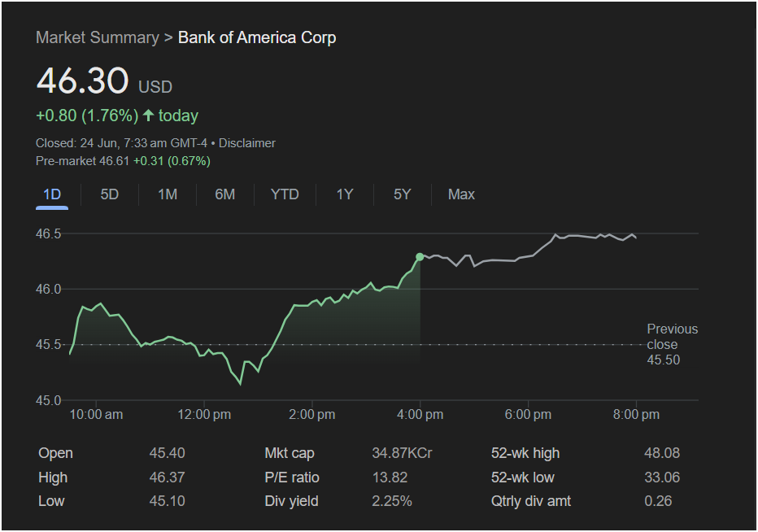This screenshot has height=532, width=758.
Task: Open the Disclaimer link
Action: click(247, 143)
